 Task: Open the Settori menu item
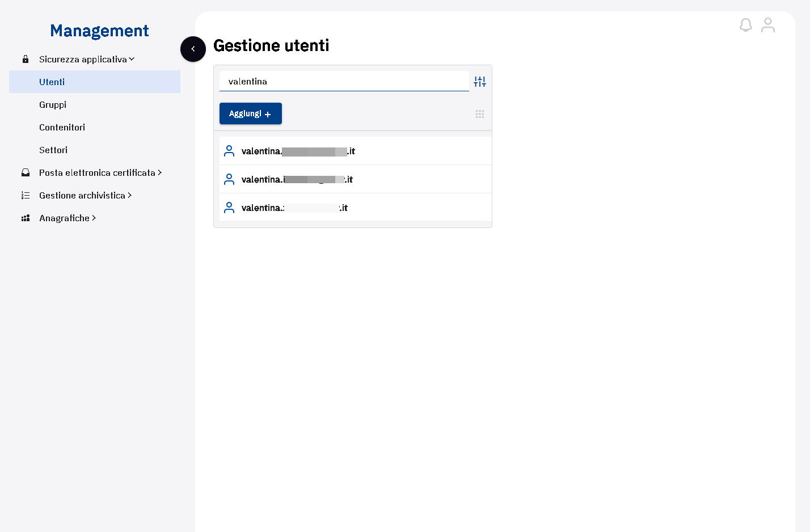click(x=53, y=150)
